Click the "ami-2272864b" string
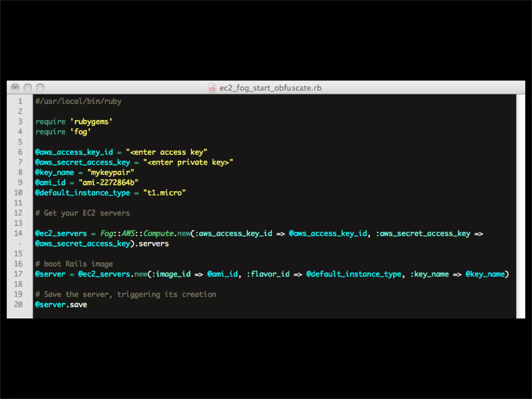This screenshot has width=532, height=399. tap(108, 183)
